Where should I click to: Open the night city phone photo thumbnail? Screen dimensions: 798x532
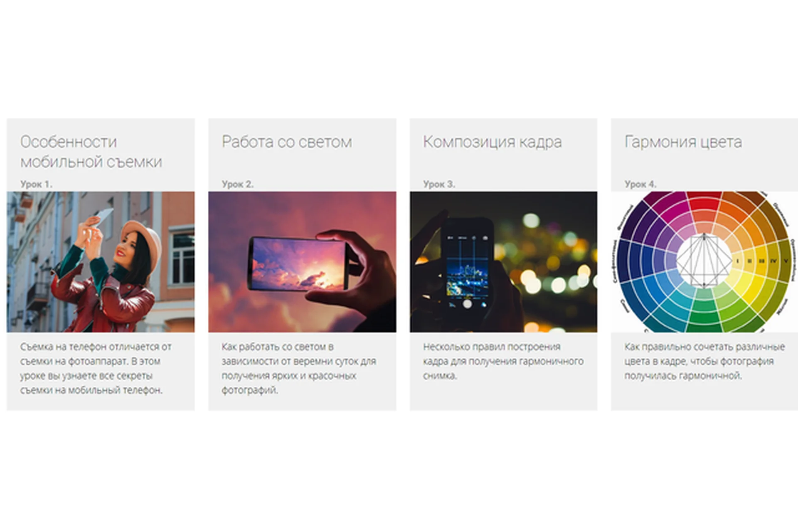tap(503, 261)
